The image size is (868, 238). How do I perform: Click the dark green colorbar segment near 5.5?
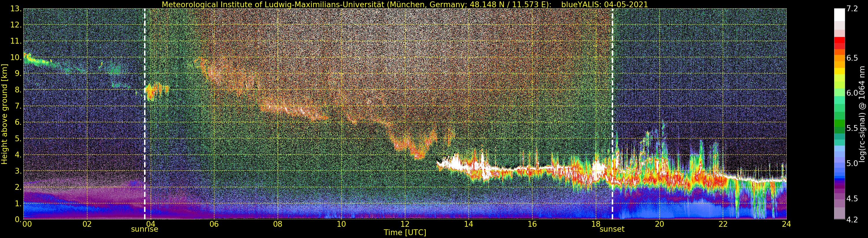(x=839, y=130)
